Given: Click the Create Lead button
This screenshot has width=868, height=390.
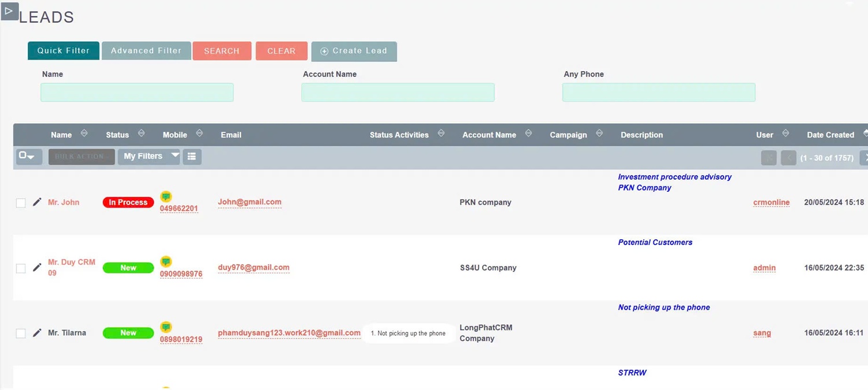Looking at the screenshot, I should coord(354,51).
